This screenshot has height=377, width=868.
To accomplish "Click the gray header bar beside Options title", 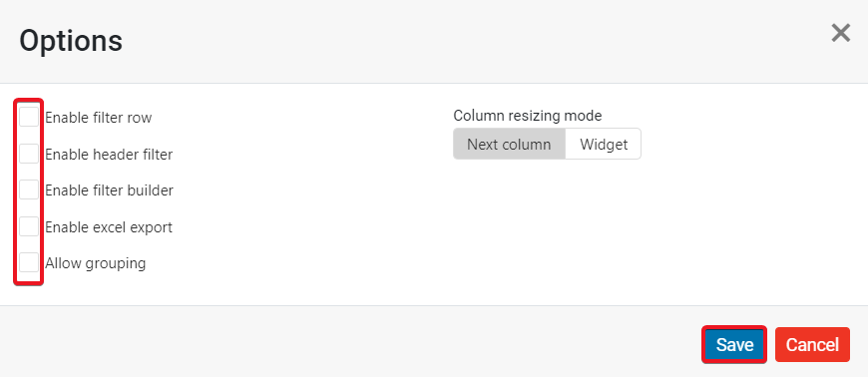I will pos(471,42).
